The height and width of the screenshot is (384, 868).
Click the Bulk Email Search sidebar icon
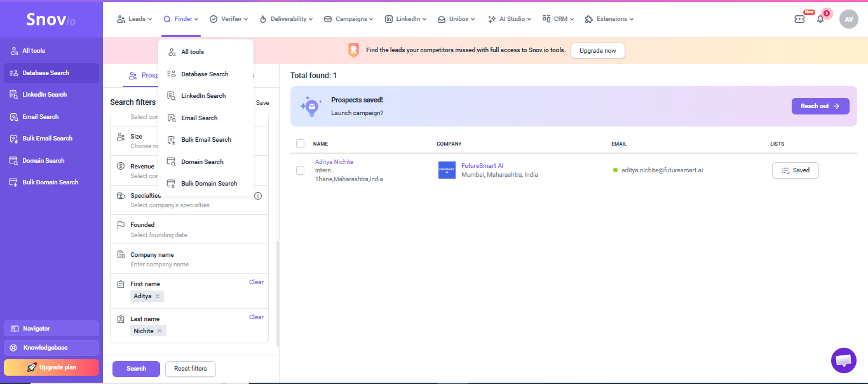click(x=14, y=138)
